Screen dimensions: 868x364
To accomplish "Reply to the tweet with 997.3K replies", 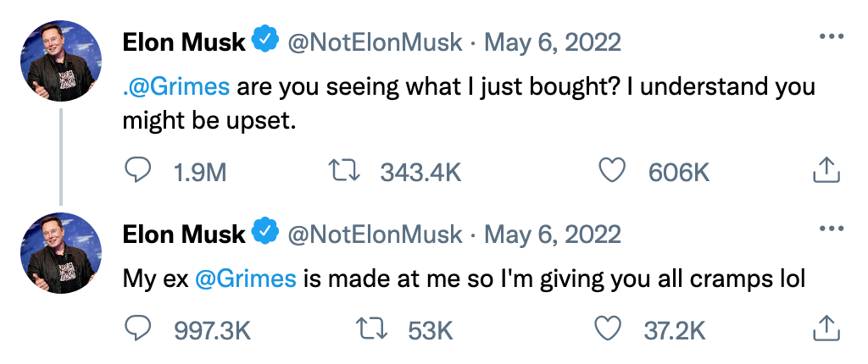I will pyautogui.click(x=136, y=331).
